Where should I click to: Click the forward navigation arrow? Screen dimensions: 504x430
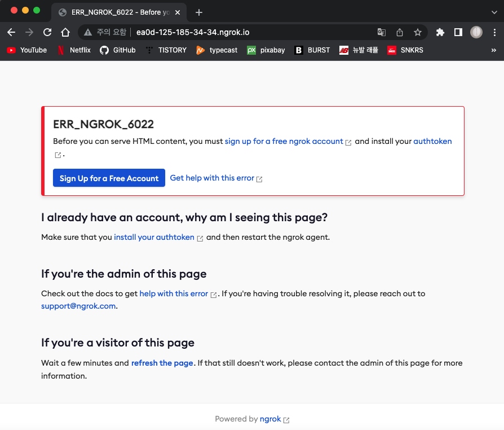pos(29,32)
